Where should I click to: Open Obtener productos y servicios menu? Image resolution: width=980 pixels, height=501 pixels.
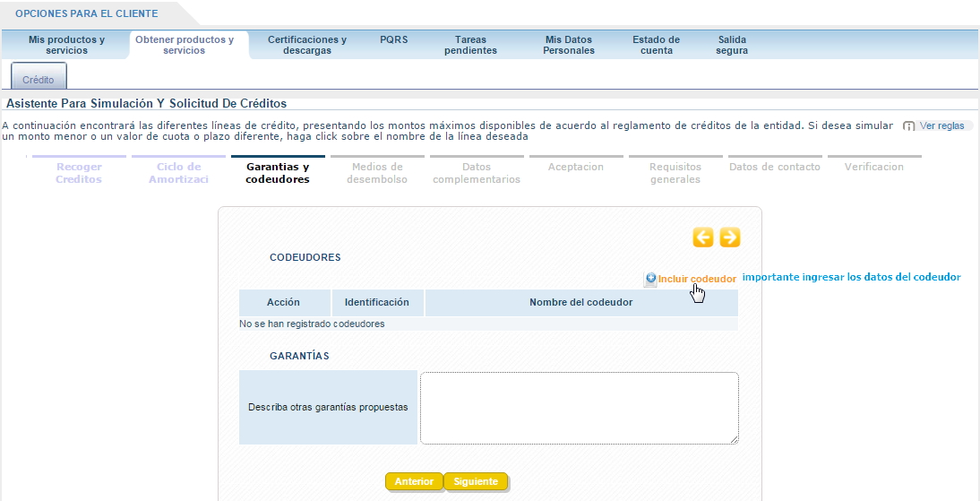[185, 46]
